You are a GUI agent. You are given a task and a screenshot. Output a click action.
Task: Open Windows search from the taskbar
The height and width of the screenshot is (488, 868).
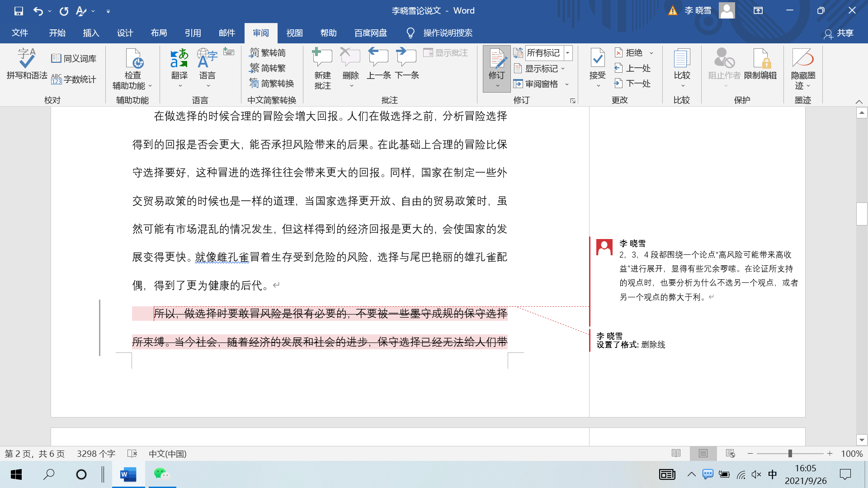coord(49,474)
